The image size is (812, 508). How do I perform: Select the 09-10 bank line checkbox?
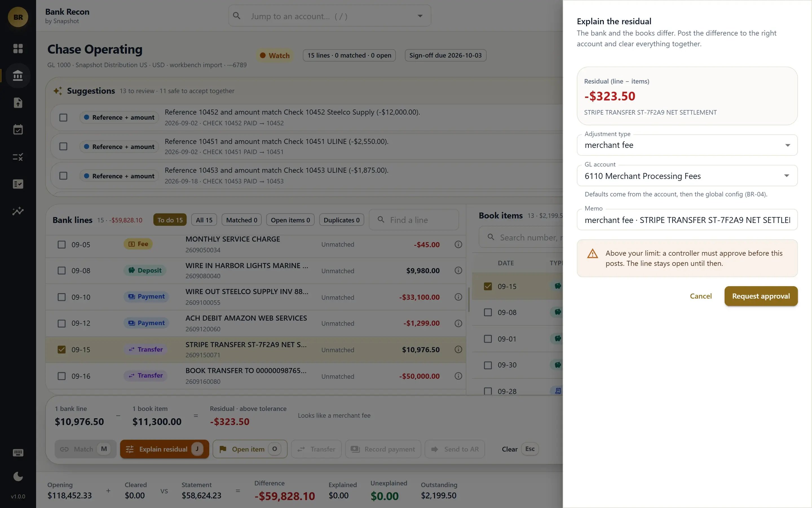(x=61, y=297)
